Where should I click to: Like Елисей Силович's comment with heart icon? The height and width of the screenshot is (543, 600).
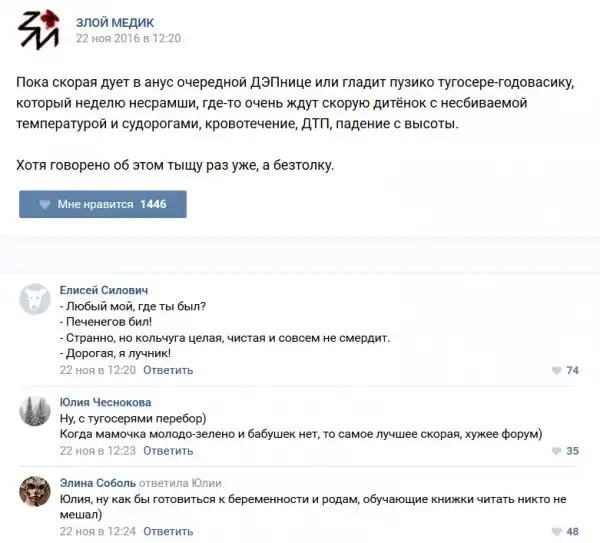tap(558, 371)
